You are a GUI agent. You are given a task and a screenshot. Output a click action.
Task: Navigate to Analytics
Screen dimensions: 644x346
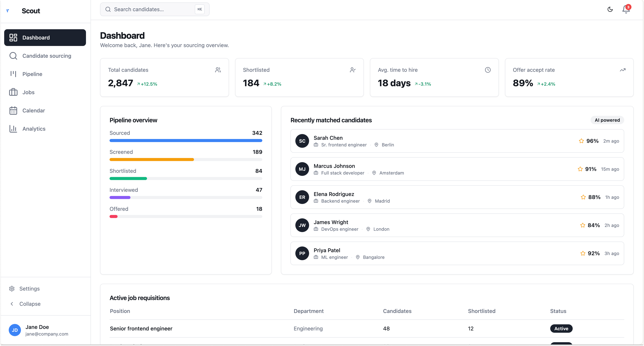[34, 129]
